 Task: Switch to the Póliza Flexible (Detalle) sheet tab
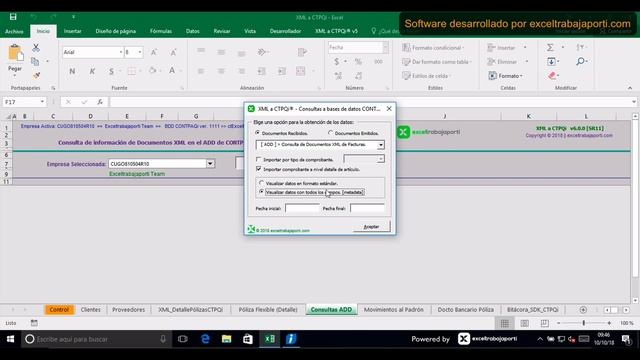click(x=268, y=310)
